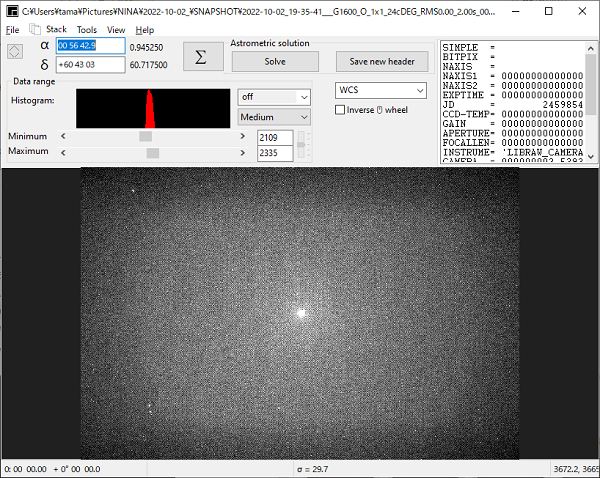Click the JD value 2459854 in the header

(562, 104)
